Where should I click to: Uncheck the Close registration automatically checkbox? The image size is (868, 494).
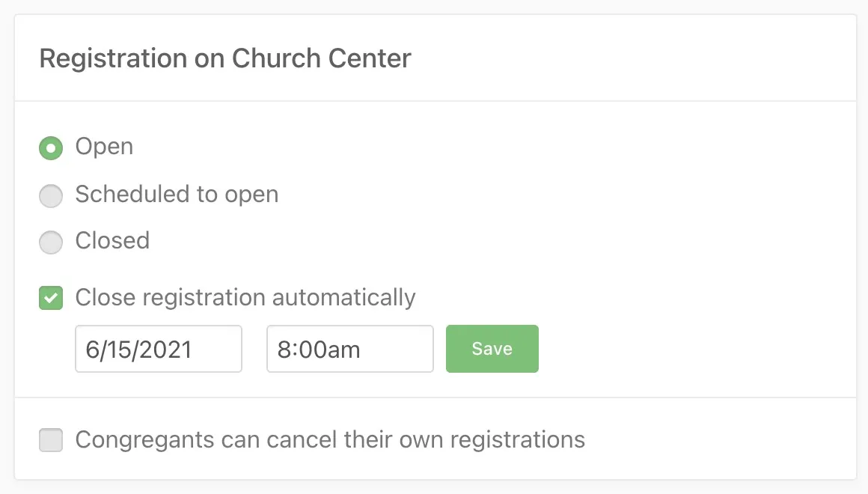pos(51,299)
